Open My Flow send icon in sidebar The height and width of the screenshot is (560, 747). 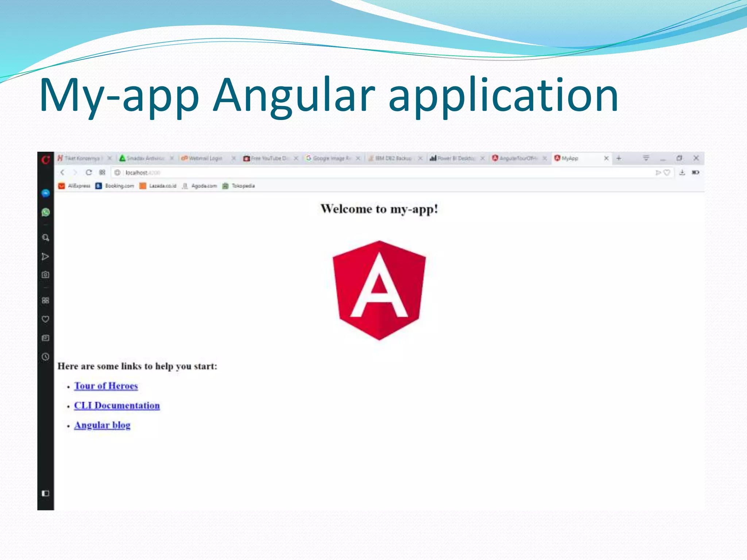pos(45,257)
